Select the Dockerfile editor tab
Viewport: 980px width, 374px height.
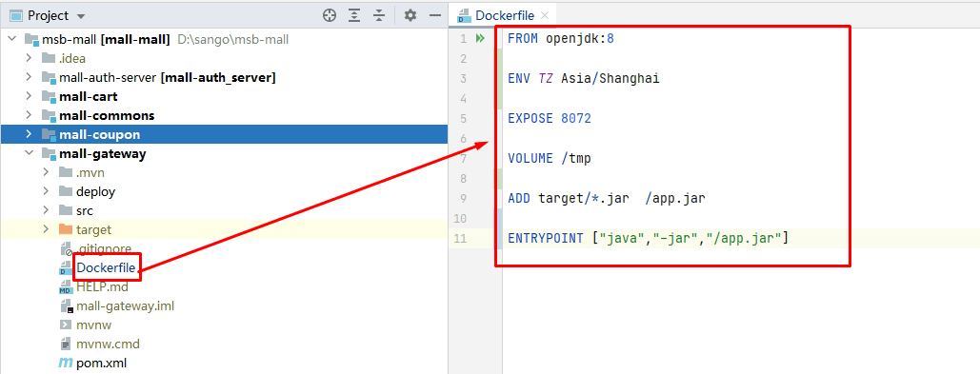(x=504, y=15)
